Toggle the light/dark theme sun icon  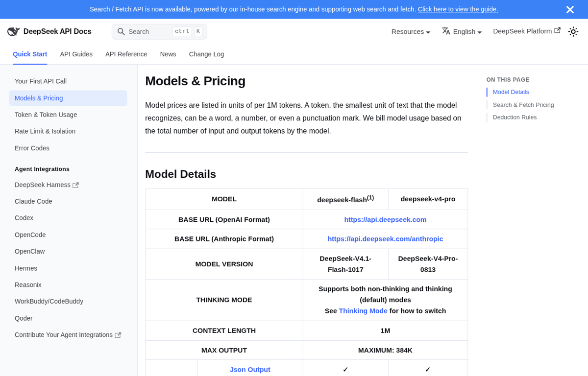coord(573,31)
